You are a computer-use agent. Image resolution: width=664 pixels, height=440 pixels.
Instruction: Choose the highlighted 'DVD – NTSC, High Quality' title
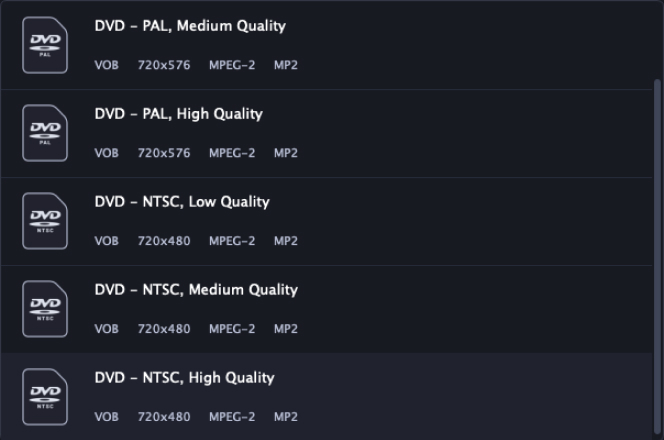pos(185,378)
